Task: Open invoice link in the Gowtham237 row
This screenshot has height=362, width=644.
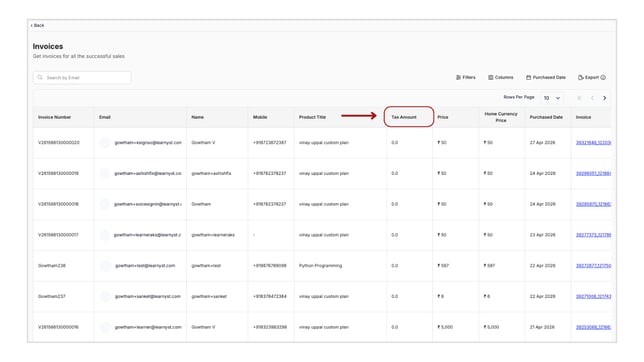Action: (x=593, y=297)
